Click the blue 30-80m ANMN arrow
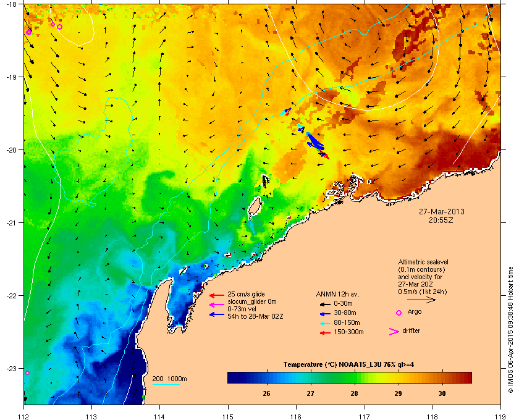 point(325,313)
